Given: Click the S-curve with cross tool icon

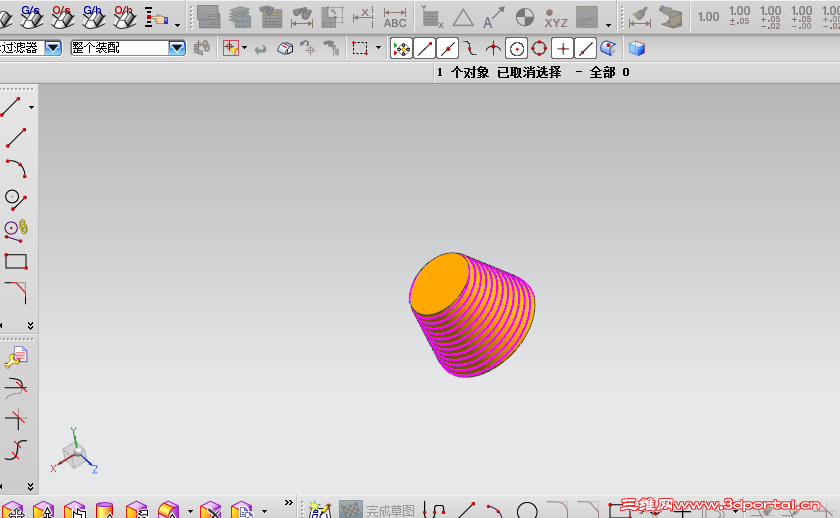Looking at the screenshot, I should (16, 450).
